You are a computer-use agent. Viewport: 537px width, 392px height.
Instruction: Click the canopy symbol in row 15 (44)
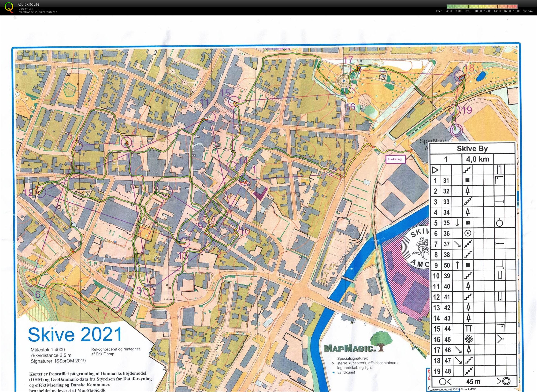(468, 329)
